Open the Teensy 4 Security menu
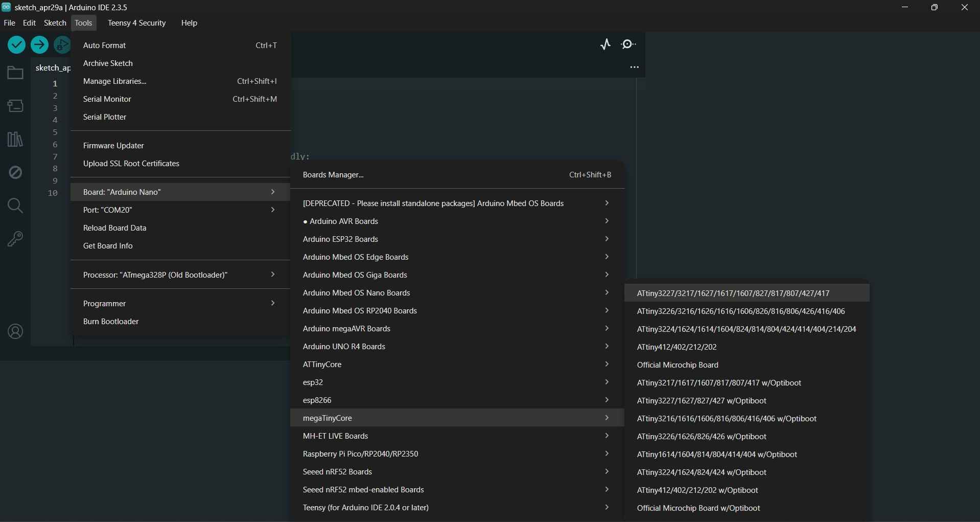 pos(137,23)
